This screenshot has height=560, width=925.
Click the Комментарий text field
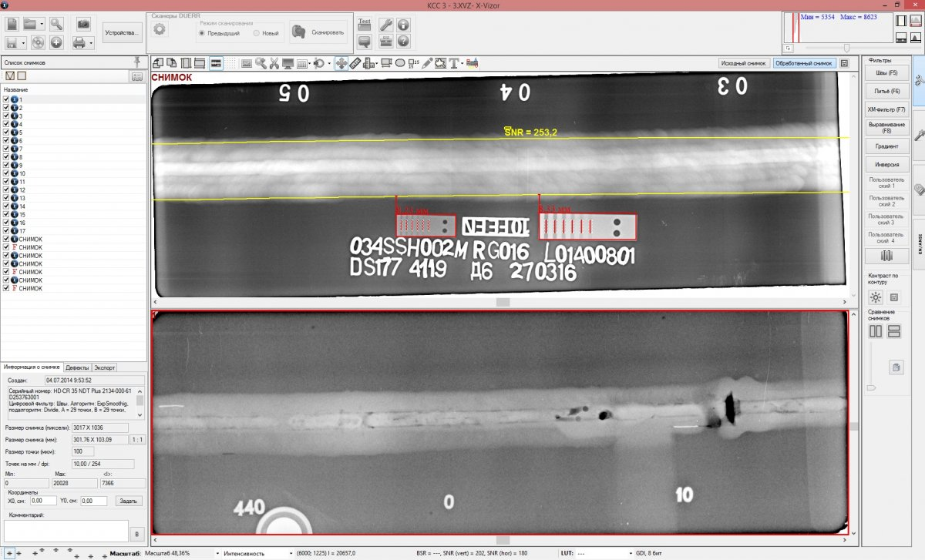[x=65, y=530]
